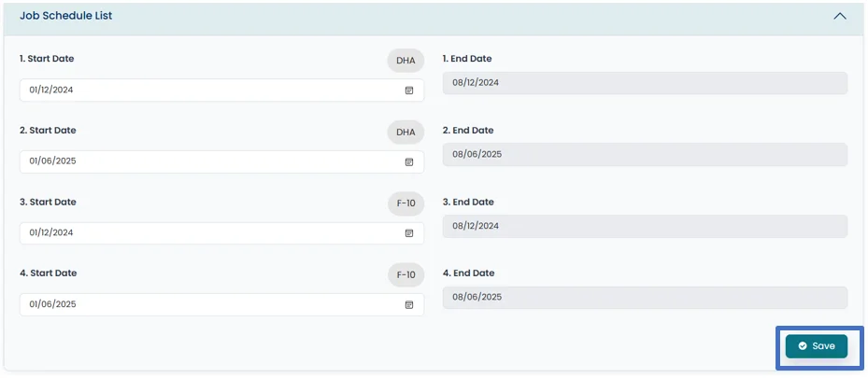This screenshot has width=868, height=378.
Task: Open calendar icon for 1. Start Date
Action: (x=408, y=91)
